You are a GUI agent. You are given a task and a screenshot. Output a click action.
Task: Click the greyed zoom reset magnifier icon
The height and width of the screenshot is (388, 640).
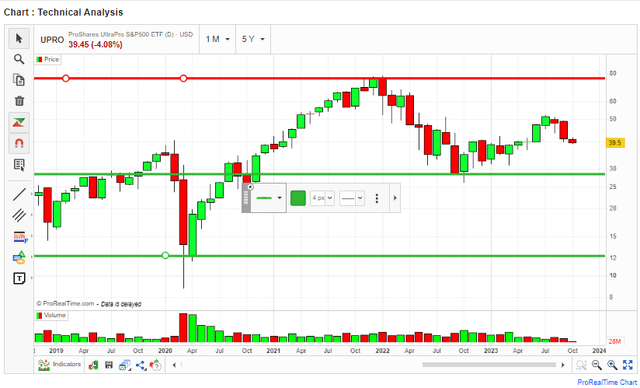(x=582, y=365)
